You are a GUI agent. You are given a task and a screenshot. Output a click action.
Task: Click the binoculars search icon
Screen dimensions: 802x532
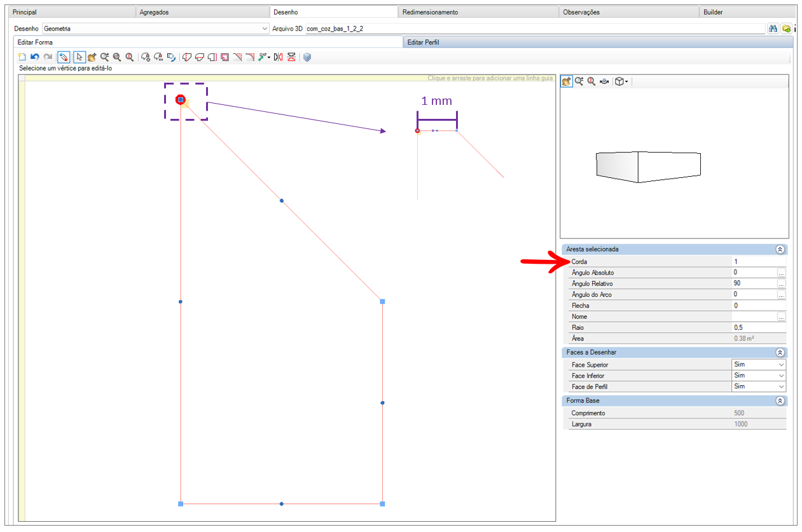[x=773, y=29]
